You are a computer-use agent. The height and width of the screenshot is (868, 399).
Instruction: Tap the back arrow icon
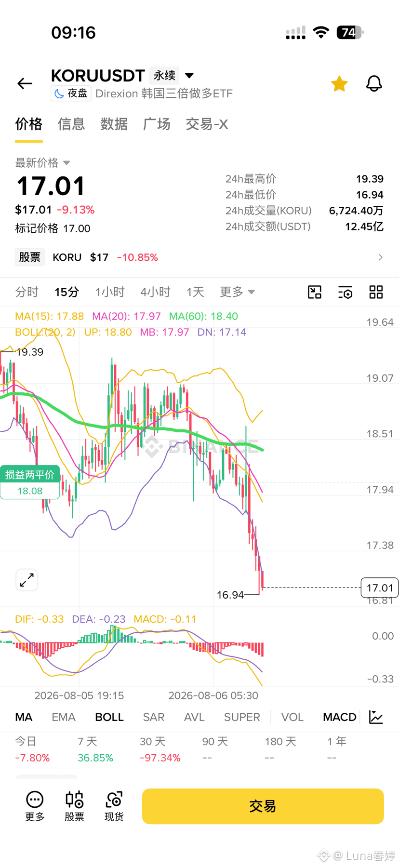click(x=25, y=83)
